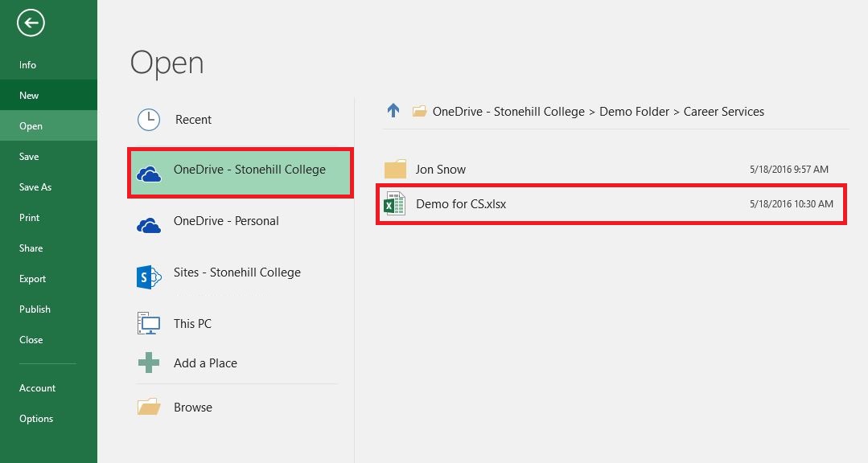This screenshot has width=868, height=463.
Task: Click the This PC computer icon
Action: coord(148,323)
